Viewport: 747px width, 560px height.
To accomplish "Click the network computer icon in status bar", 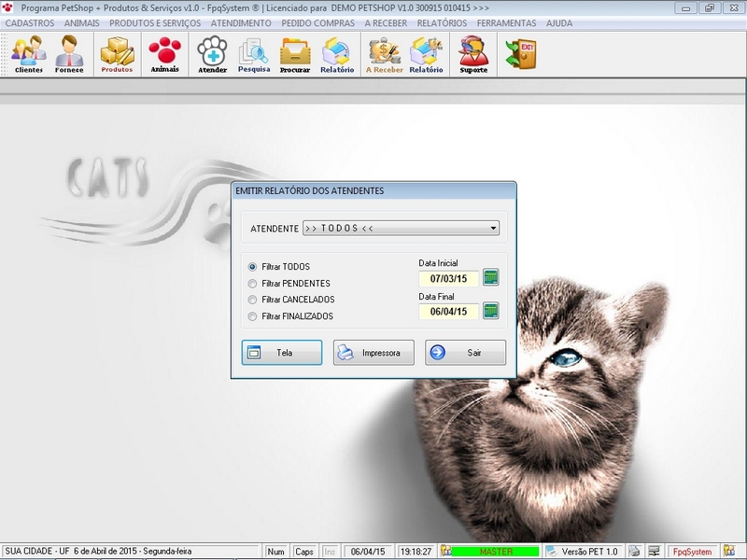I will tap(655, 551).
